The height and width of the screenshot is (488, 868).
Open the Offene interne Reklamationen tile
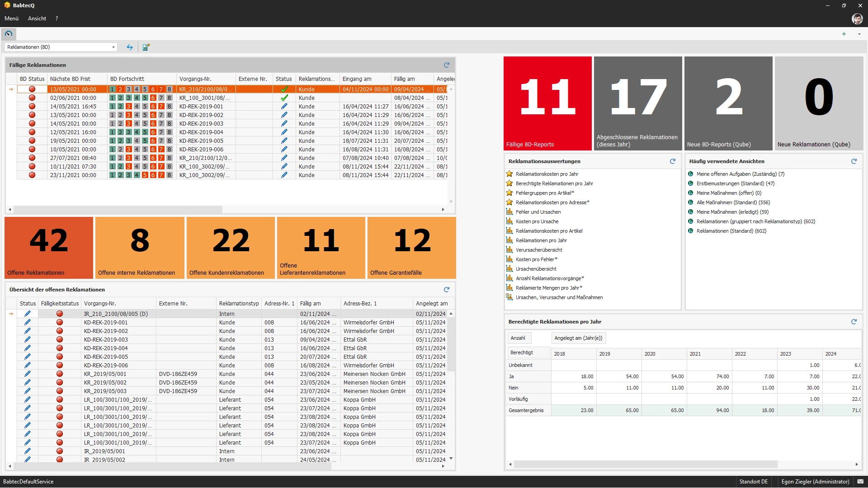tap(140, 248)
